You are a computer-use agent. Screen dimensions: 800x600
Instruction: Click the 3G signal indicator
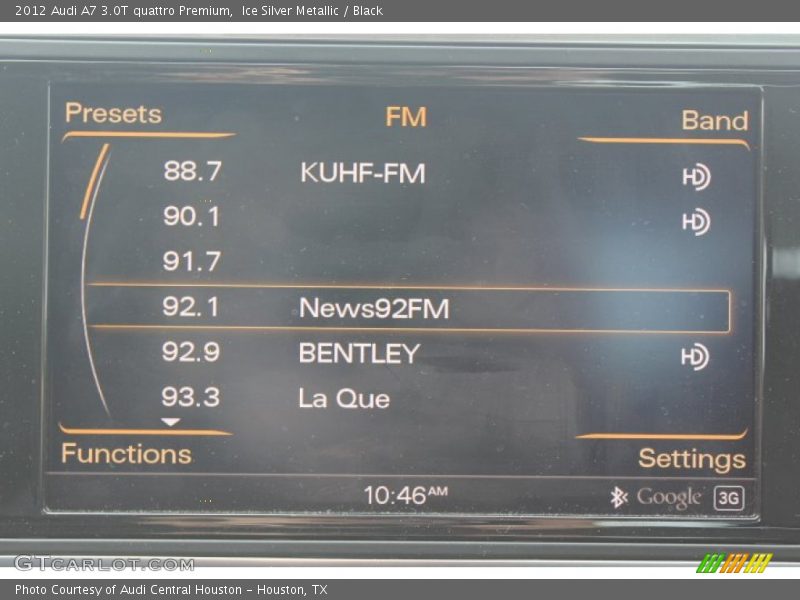click(729, 498)
